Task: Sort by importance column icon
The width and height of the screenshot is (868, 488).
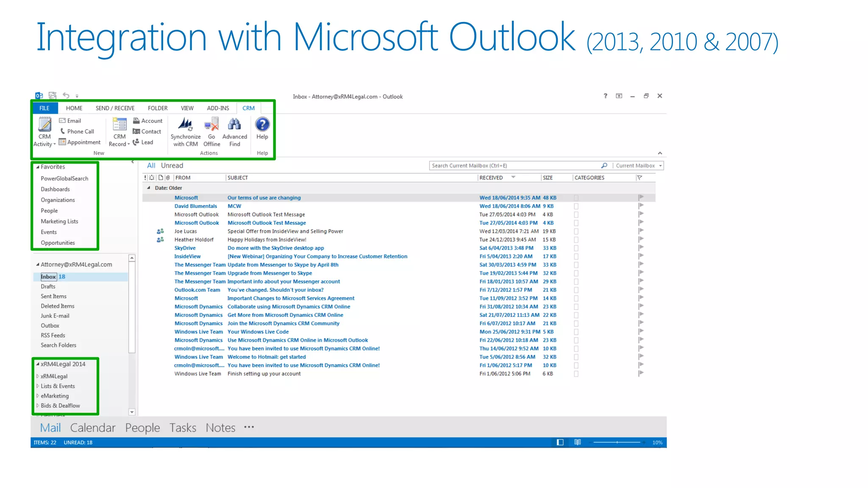Action: 145,178
